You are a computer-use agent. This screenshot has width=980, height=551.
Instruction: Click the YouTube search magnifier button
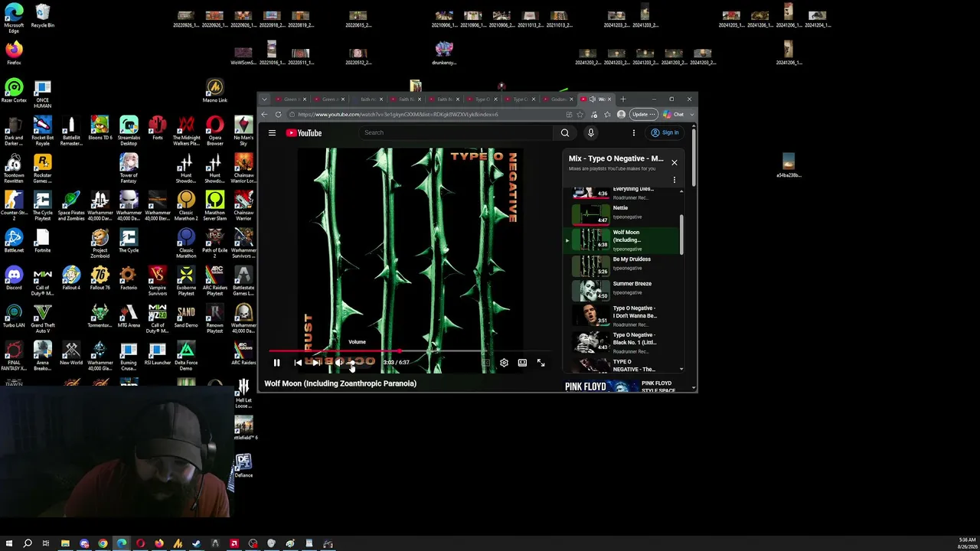pyautogui.click(x=565, y=132)
